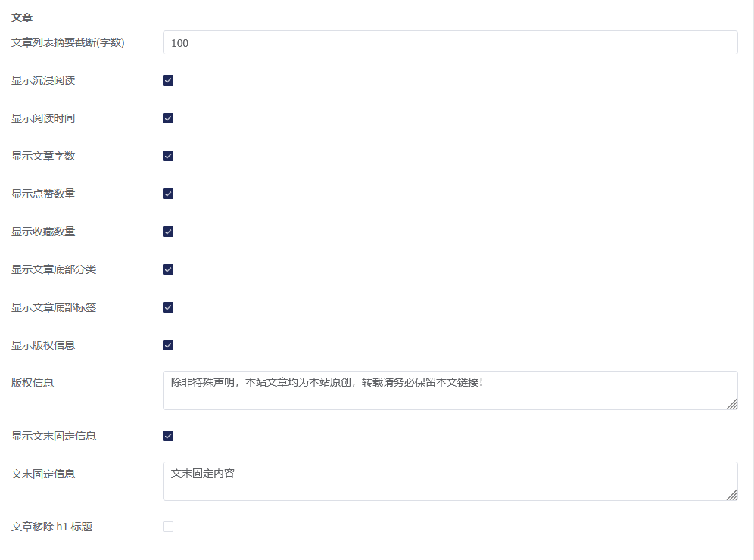
Task: Click the 显示沉浸阅读 label text
Action: 43,80
